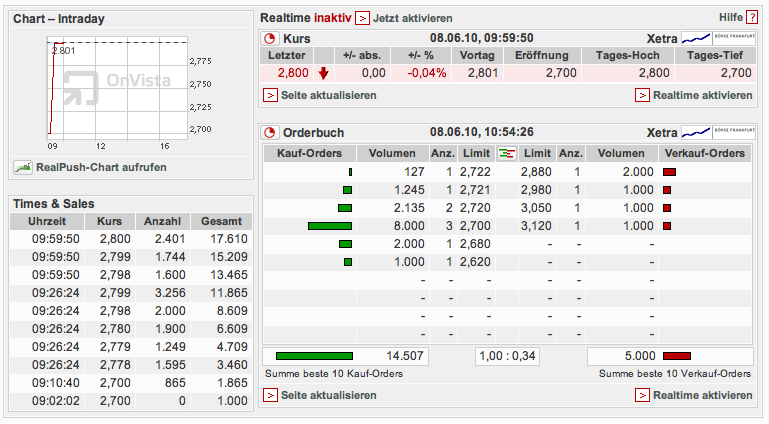
Task: Click the green total bar beside 14.507
Action: [x=314, y=356]
